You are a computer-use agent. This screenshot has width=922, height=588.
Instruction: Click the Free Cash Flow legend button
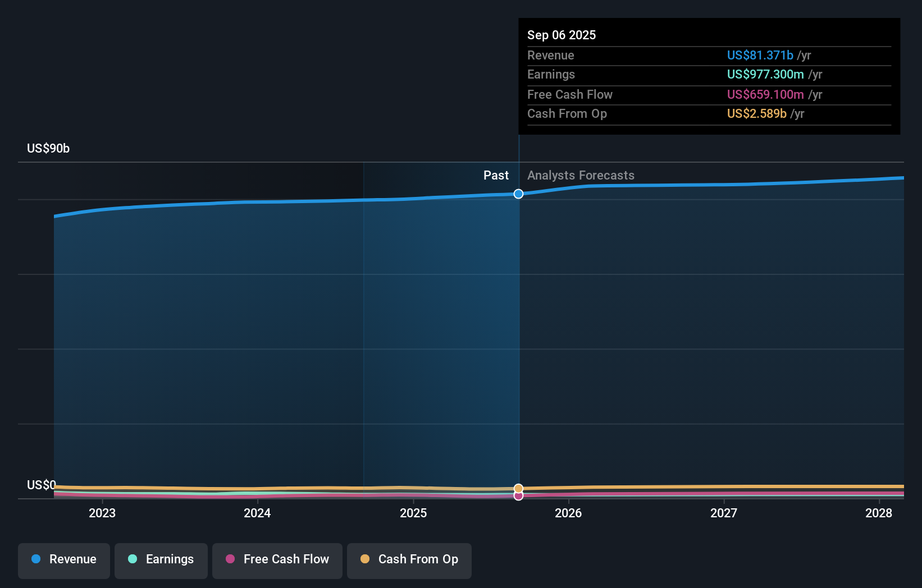coord(277,561)
